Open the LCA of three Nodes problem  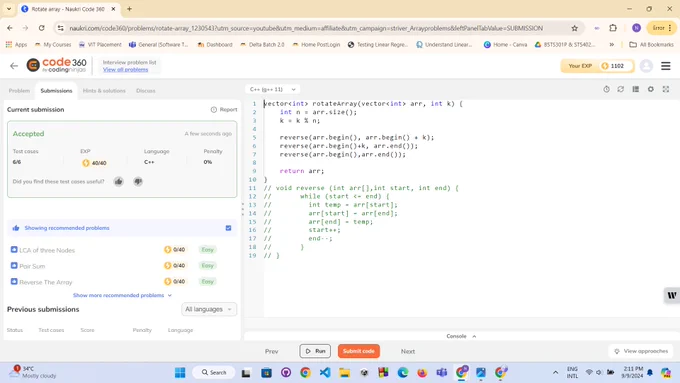[x=47, y=250]
